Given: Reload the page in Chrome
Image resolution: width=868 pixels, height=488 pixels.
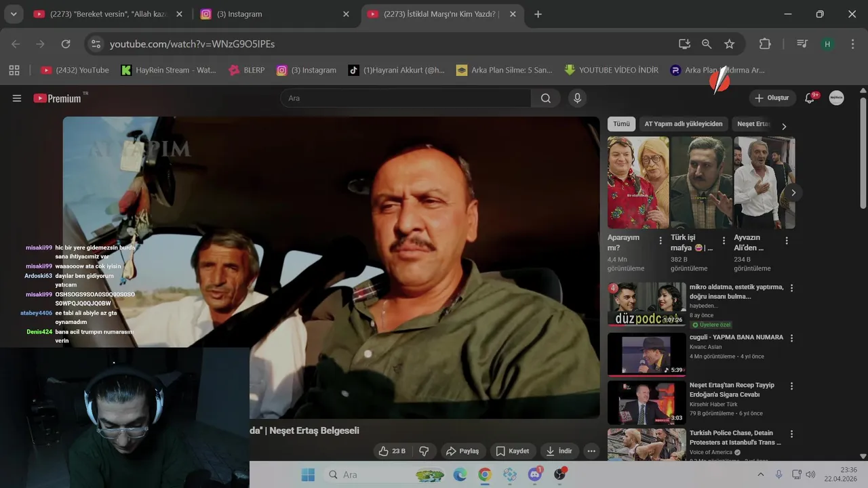Looking at the screenshot, I should point(66,44).
